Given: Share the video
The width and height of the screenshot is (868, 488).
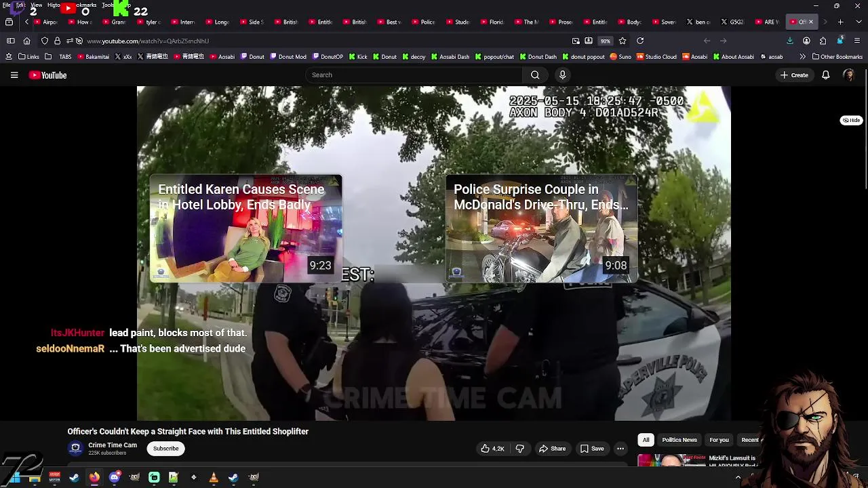Looking at the screenshot, I should click(552, 449).
